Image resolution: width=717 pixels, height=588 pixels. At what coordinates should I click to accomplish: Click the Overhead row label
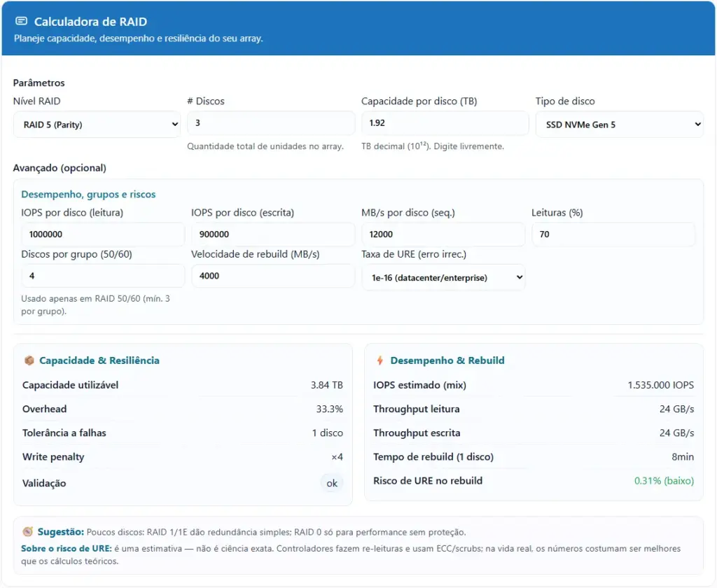click(x=44, y=409)
